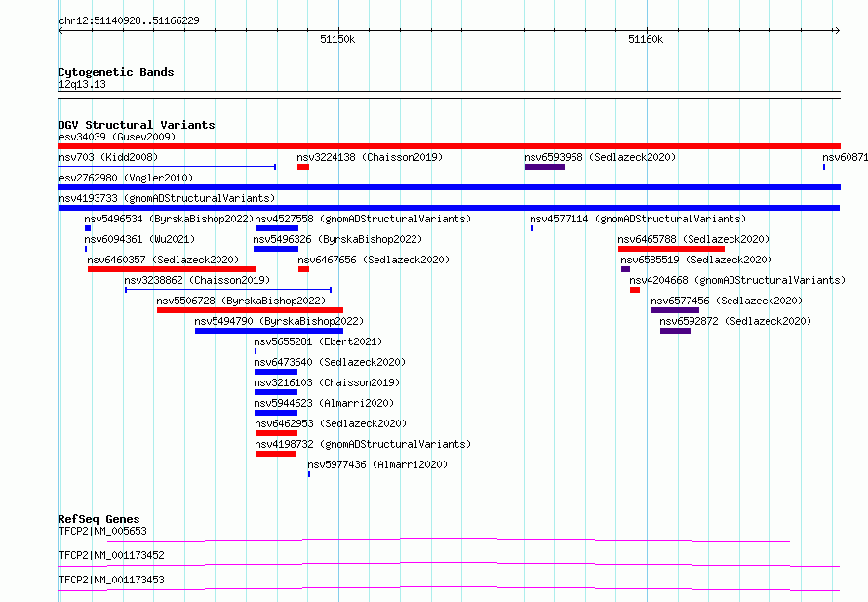Open nsv5496326 (ByrskaBishop2022) label
868x602 pixels.
coord(337,239)
